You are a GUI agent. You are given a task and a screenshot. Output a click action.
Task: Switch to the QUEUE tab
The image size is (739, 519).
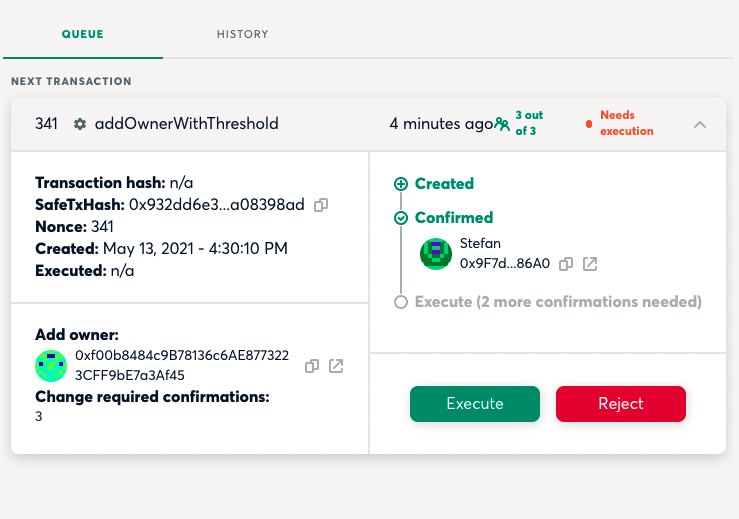tap(82, 34)
